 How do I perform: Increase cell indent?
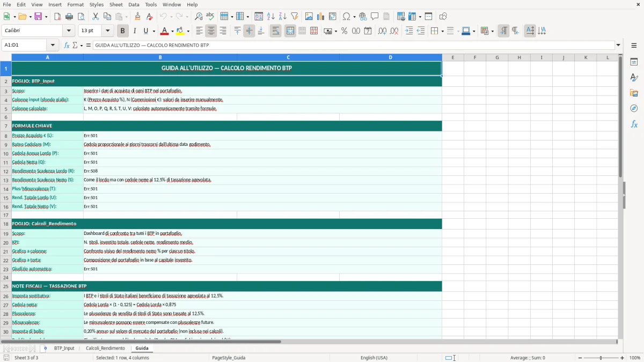point(409,31)
